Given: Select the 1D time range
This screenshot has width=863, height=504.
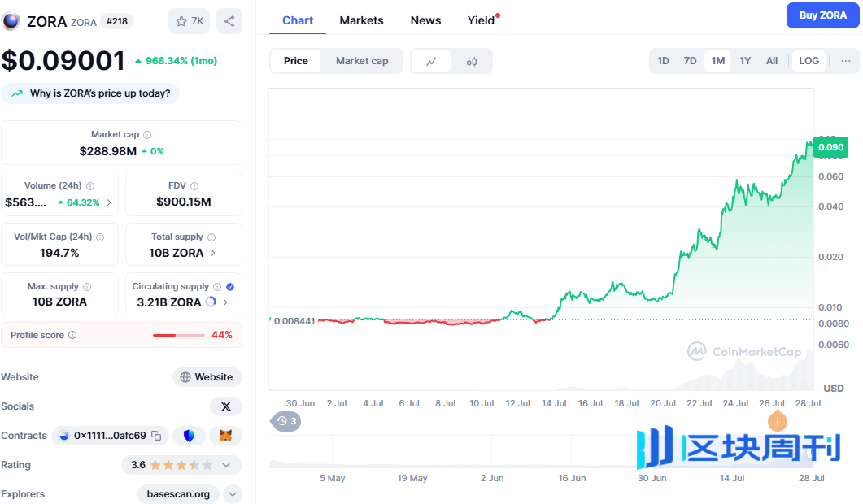Looking at the screenshot, I should pyautogui.click(x=663, y=61).
